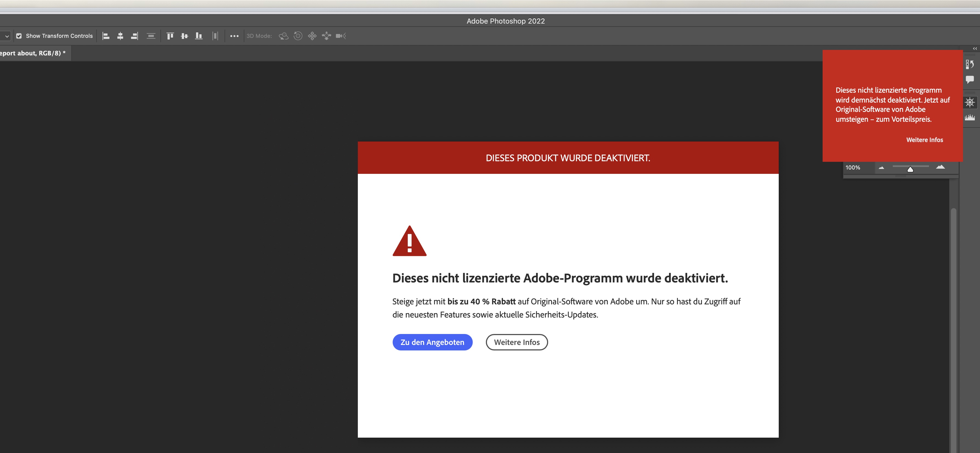The height and width of the screenshot is (453, 980).
Task: Uncheck Show Transform Controls checkbox
Action: tap(19, 36)
